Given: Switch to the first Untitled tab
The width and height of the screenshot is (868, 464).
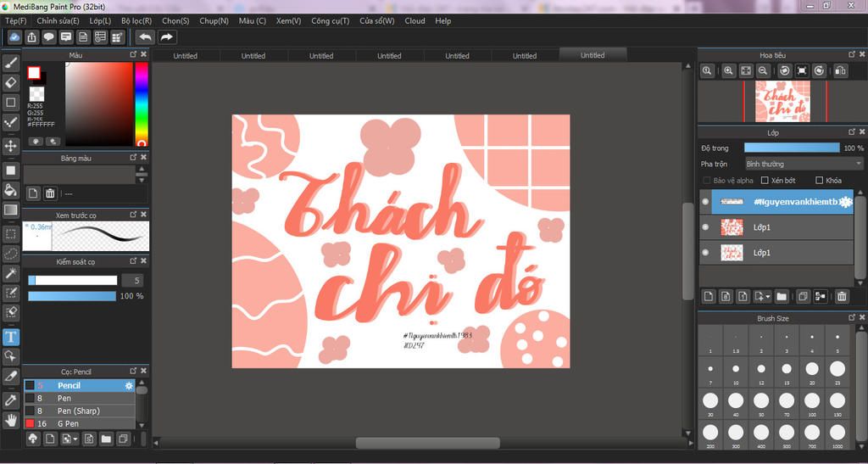Looking at the screenshot, I should [186, 55].
